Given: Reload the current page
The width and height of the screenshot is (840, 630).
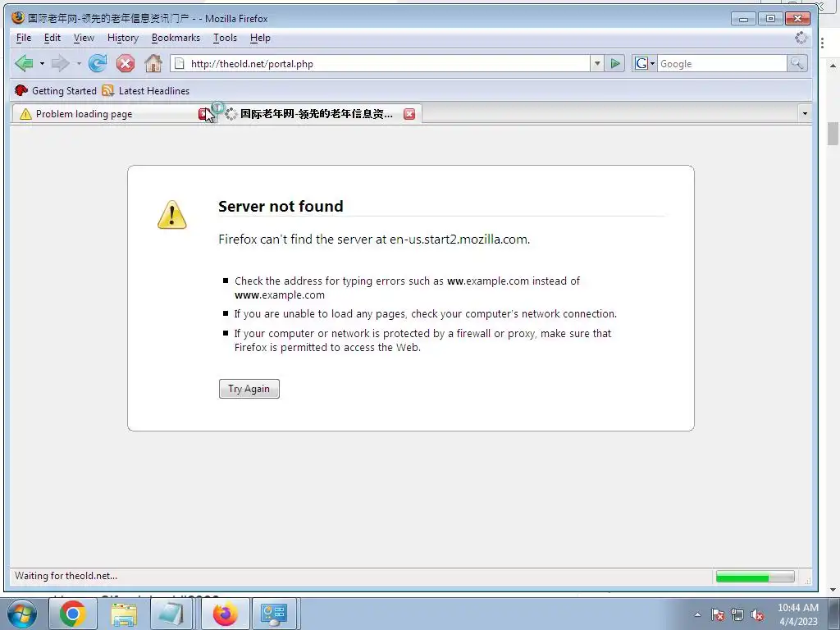Looking at the screenshot, I should click(x=98, y=63).
